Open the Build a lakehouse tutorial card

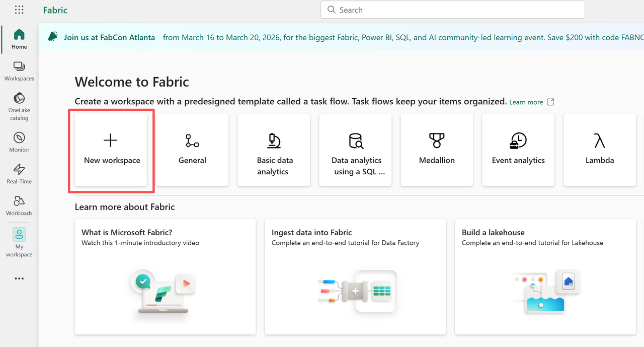[545, 276]
